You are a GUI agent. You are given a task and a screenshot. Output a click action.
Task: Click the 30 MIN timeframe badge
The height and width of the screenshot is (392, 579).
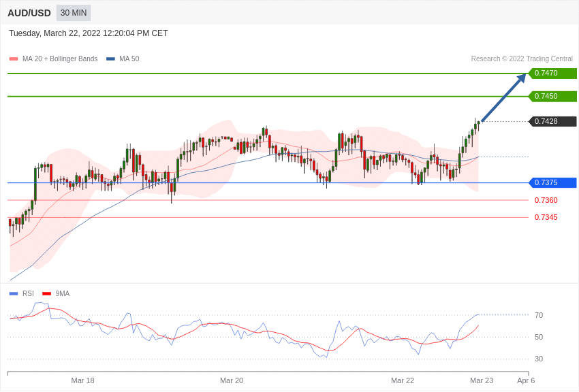[74, 13]
